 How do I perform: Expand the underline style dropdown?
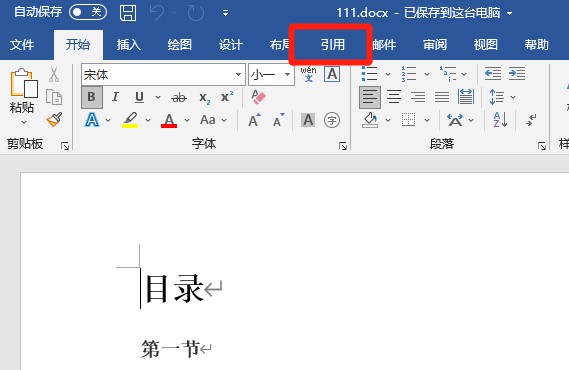point(158,97)
